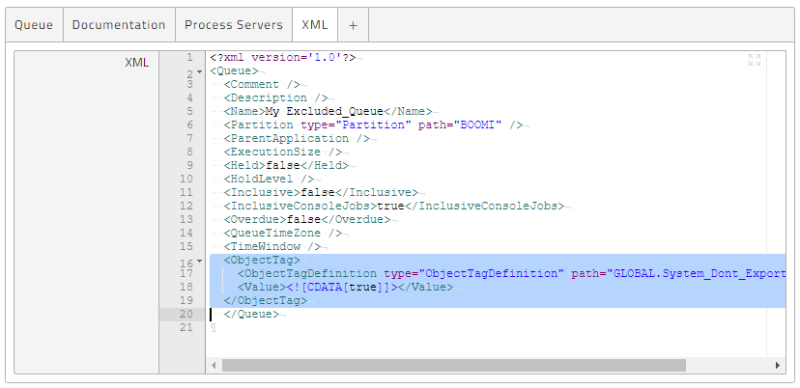800x388 pixels.
Task: Click the GLOBAL.System_Dont_Export path text
Action: tap(699, 274)
